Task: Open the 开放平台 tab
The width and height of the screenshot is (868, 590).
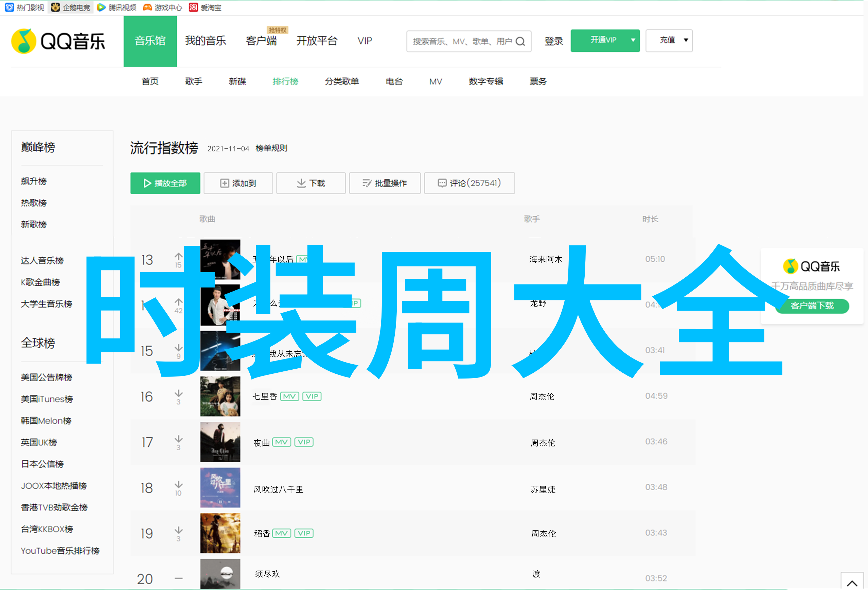Action: pos(317,41)
